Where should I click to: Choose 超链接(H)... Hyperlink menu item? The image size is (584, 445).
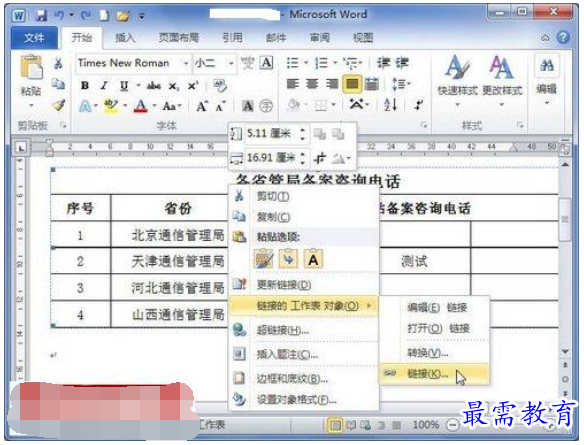(304, 330)
